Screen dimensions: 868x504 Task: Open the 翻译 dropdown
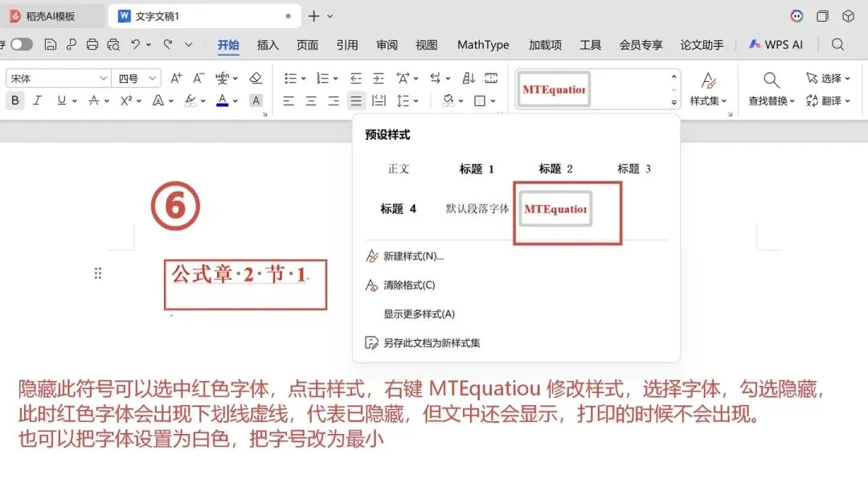(x=828, y=100)
